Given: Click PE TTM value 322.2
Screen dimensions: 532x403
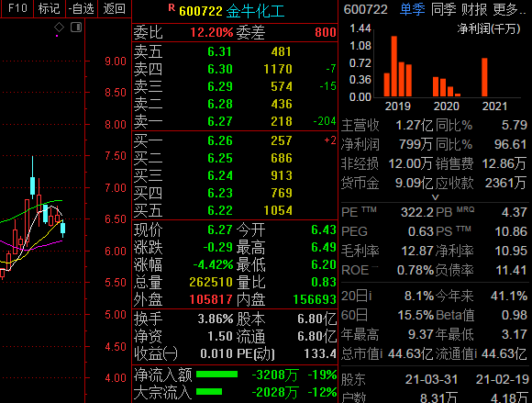Looking at the screenshot, I should (x=417, y=212).
